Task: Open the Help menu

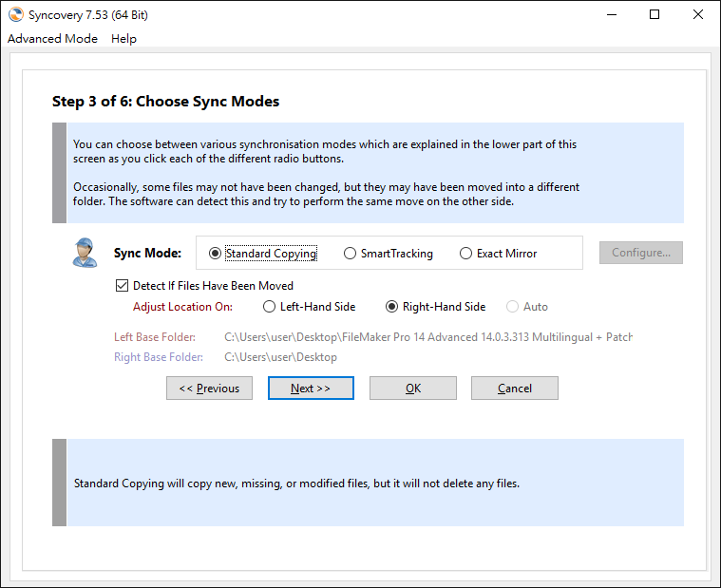Action: pos(123,39)
